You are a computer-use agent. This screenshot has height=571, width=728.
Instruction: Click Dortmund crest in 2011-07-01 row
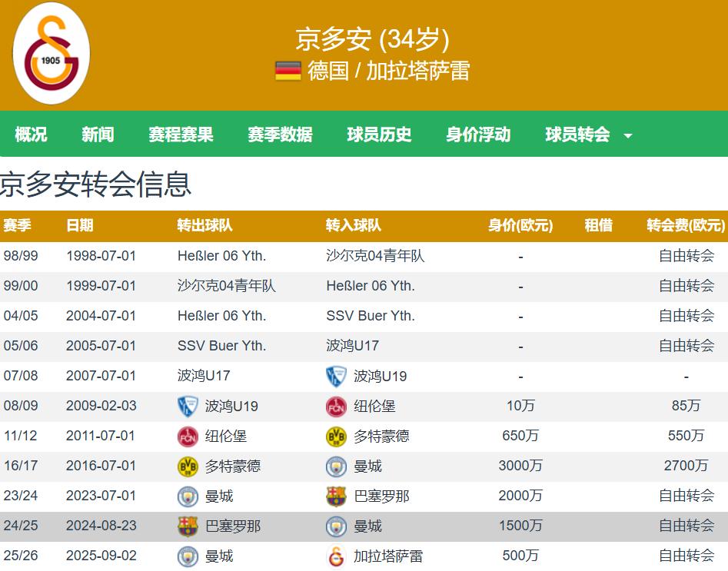(336, 437)
